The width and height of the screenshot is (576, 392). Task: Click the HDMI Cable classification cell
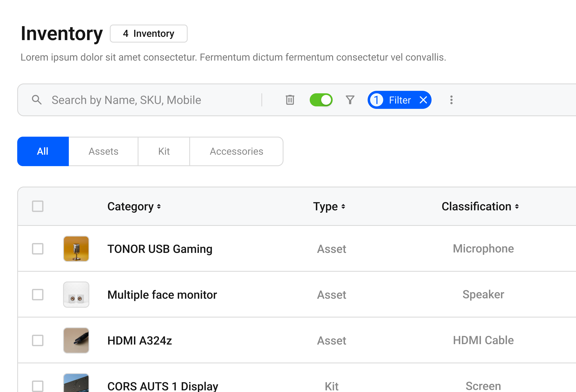483,340
